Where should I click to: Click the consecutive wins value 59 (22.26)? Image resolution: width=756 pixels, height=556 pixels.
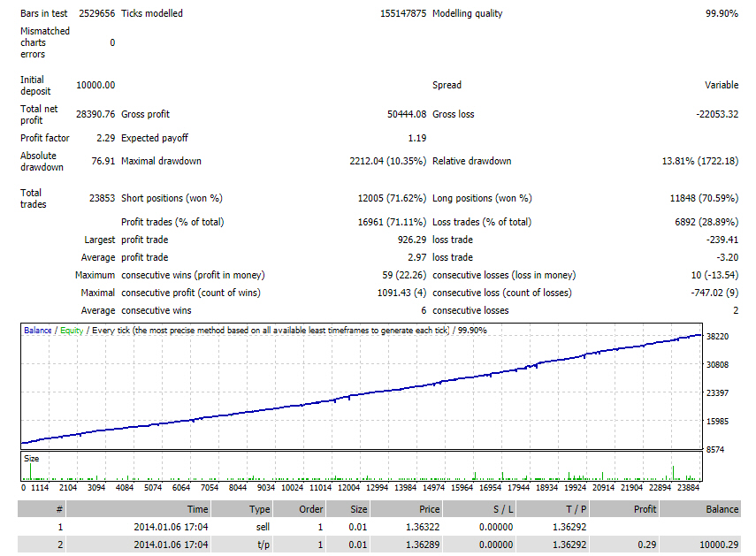coord(404,275)
